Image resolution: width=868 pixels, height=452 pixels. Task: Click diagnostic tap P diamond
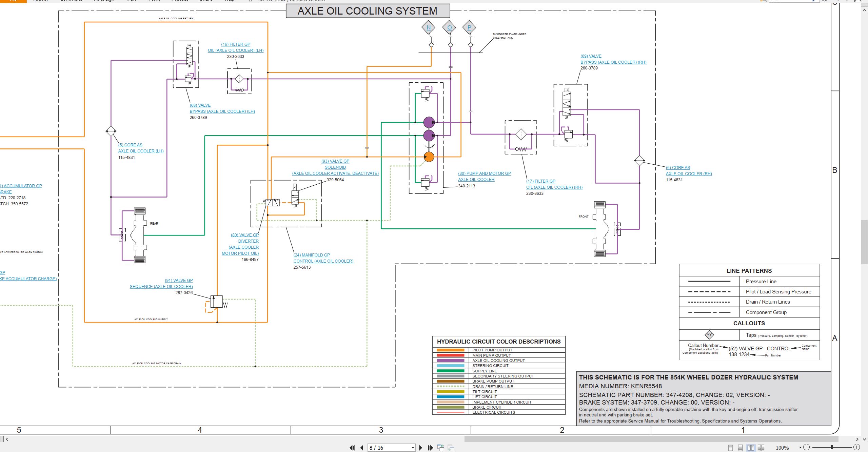pos(469,27)
